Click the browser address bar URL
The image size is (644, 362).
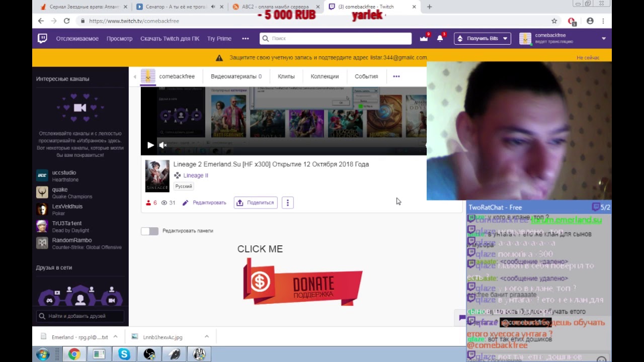(x=134, y=21)
